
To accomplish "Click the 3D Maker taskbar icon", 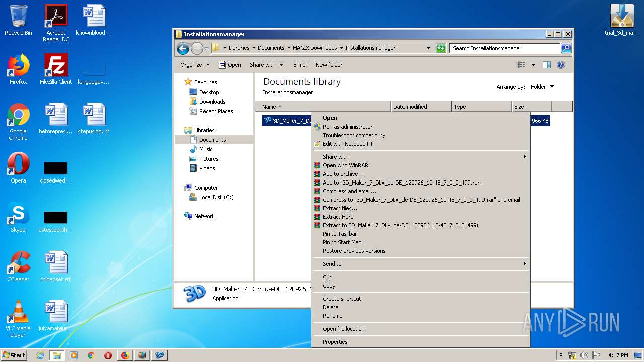I will tap(159, 355).
